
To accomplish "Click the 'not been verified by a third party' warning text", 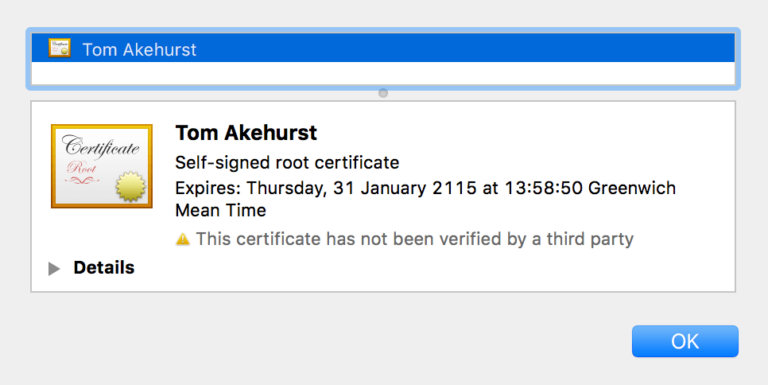I will tap(497, 239).
